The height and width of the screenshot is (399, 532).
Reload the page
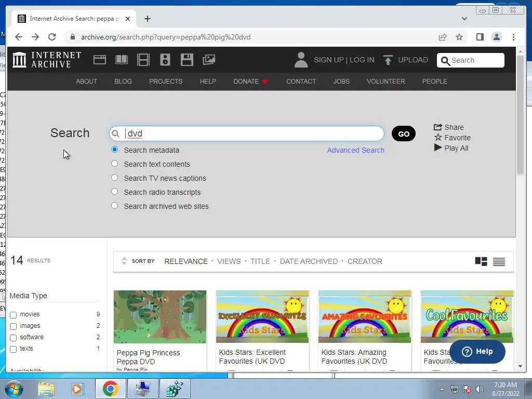[x=52, y=37]
